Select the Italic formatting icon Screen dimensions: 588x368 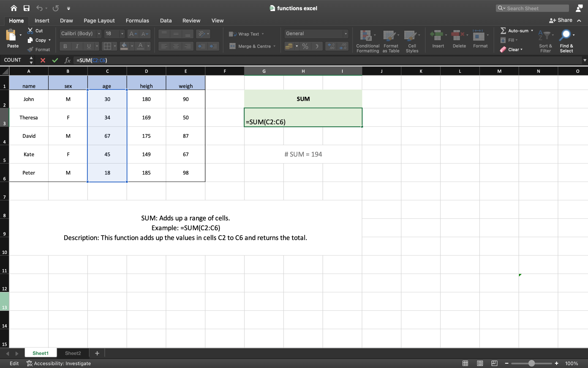click(x=77, y=46)
